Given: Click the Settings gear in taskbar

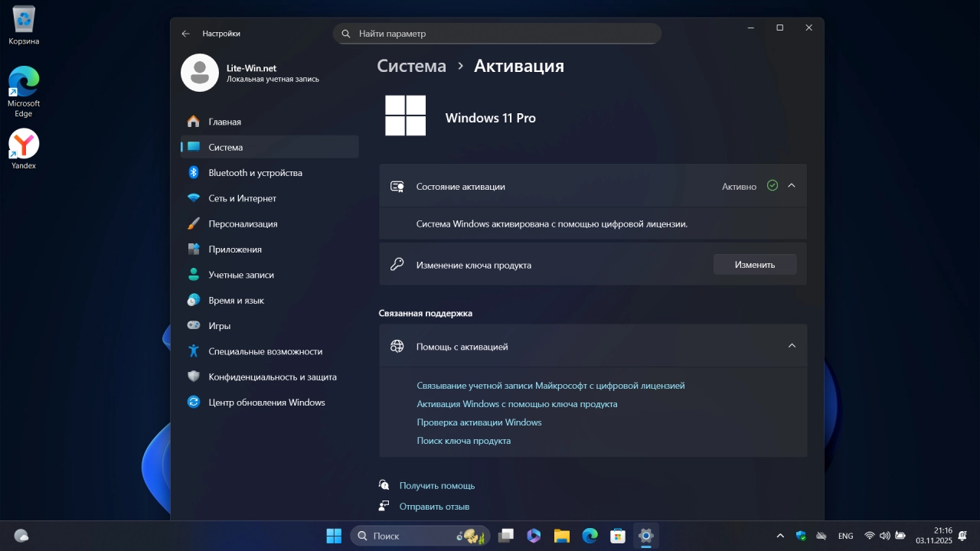Looking at the screenshot, I should 645,536.
